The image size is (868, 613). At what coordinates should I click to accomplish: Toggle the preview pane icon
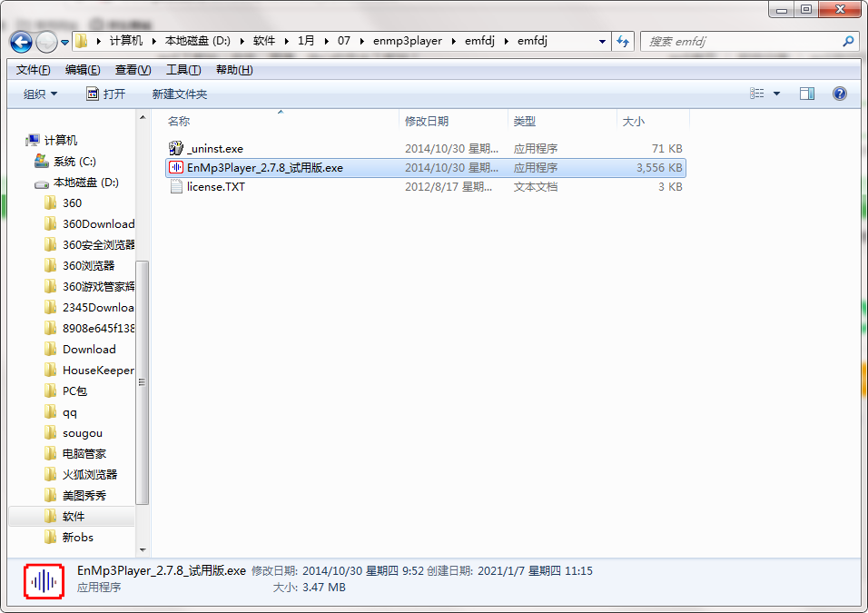[x=807, y=94]
